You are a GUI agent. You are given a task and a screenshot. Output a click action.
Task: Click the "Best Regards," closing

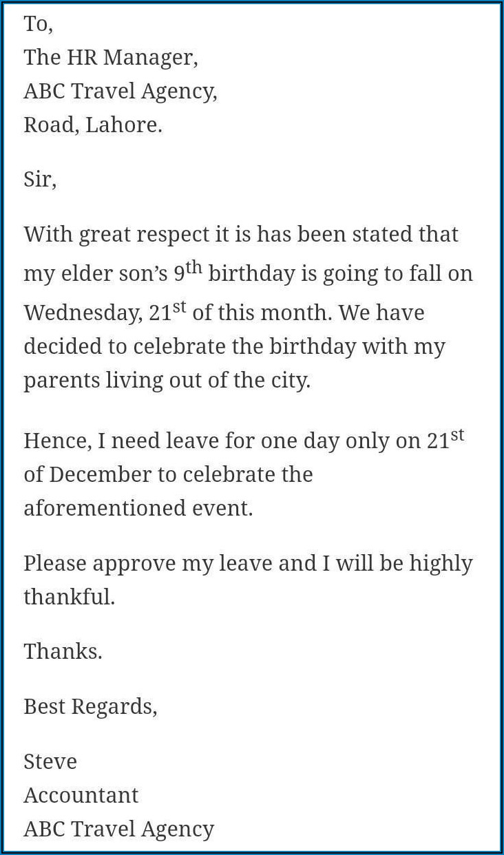[x=90, y=706]
